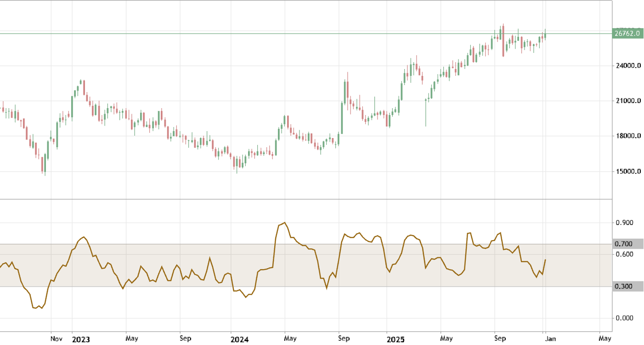Image resolution: width=644 pixels, height=345 pixels.
Task: Click the 0.900 oscillator scale label
Action: click(x=624, y=223)
